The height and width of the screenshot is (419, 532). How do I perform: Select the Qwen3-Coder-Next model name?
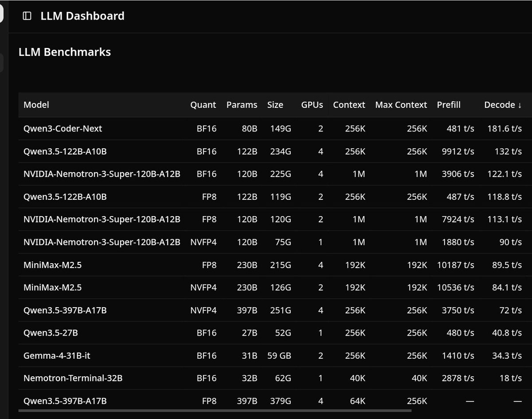click(63, 129)
